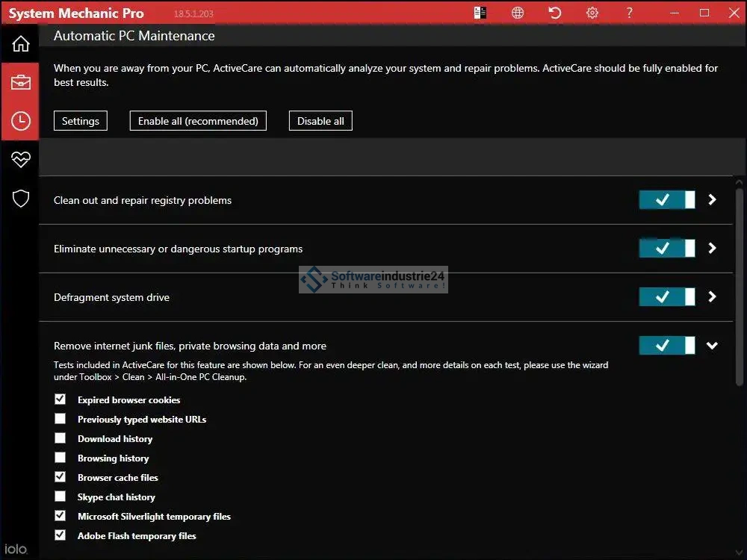Viewport: 747px width, 560px height.
Task: Toggle the Defragment system drive switch
Action: point(666,297)
